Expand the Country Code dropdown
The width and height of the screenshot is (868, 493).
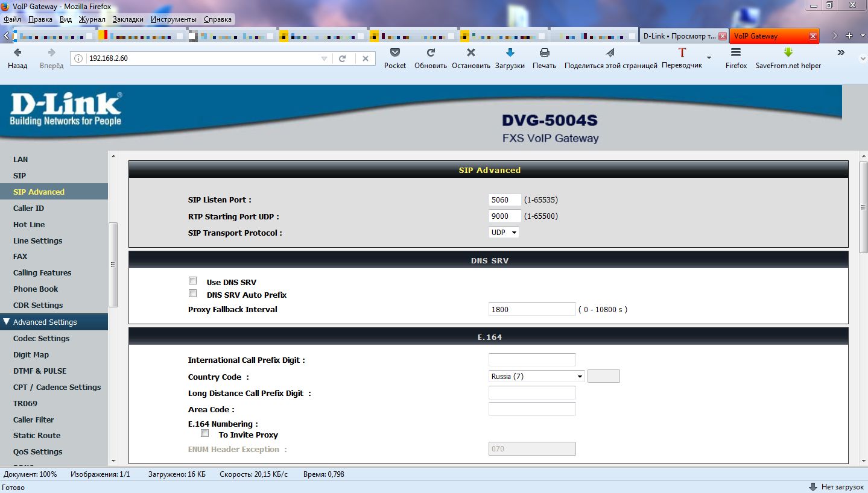(536, 377)
